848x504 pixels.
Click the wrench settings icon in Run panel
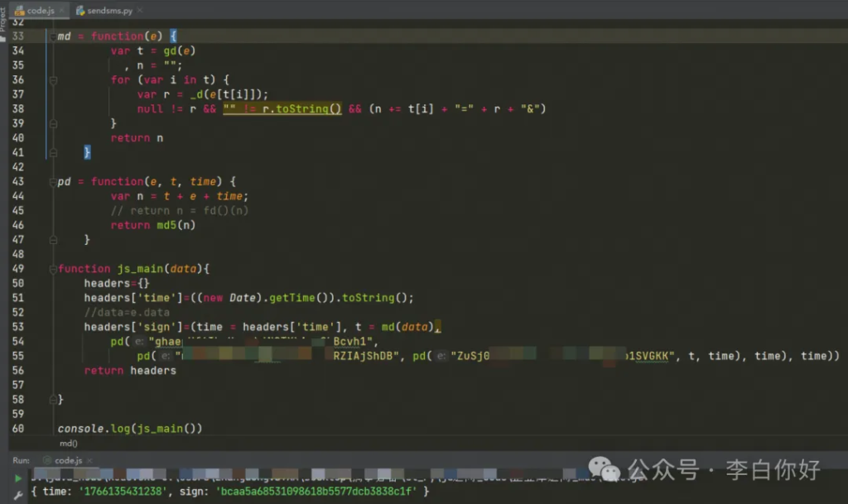[x=18, y=493]
